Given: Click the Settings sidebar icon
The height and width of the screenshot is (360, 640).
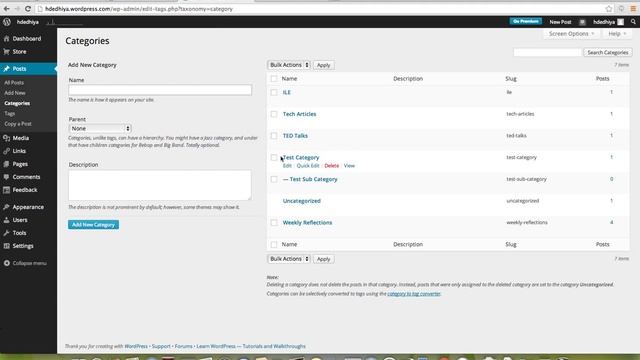Looking at the screenshot, I should coord(7,246).
